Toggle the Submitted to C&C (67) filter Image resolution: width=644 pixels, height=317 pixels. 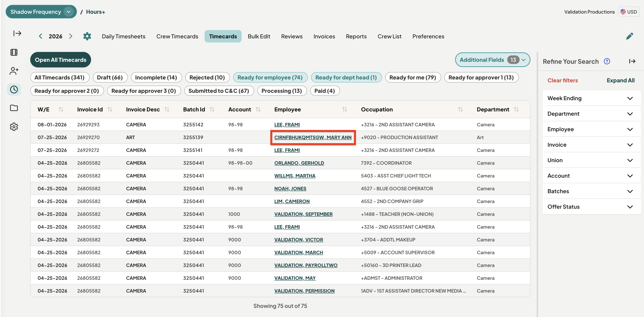coord(219,91)
